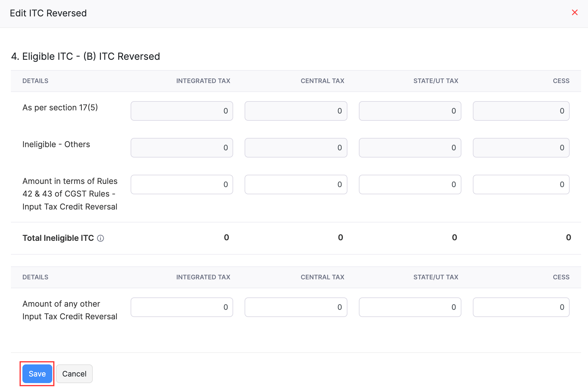Screen dimensions: 588x392
Task: Select State/UT Tax field for other ITC reversal
Action: pyautogui.click(x=410, y=307)
